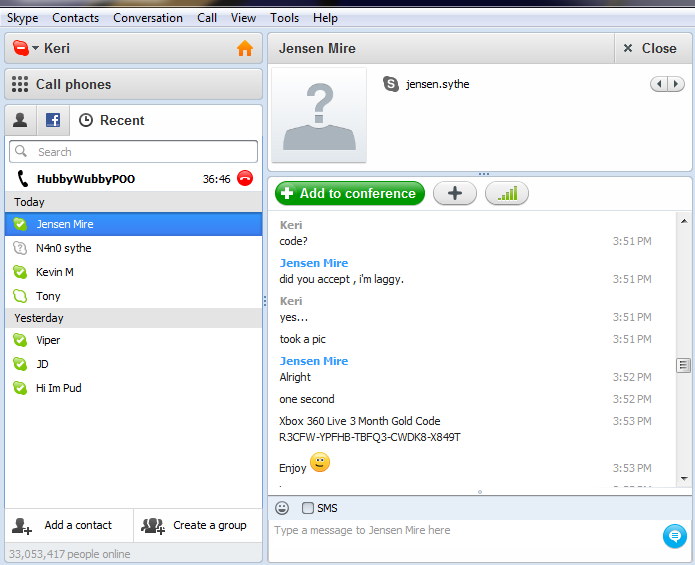Open conversation with JD
The height and width of the screenshot is (565, 695).
click(133, 364)
